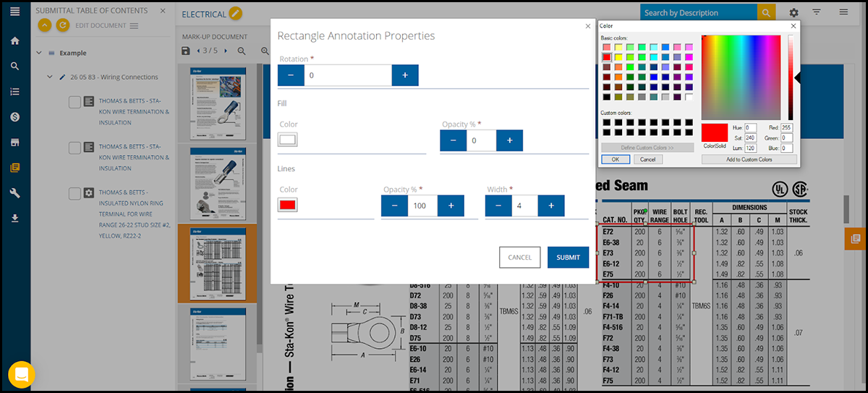Viewport: 868px width, 393px height.
Task: Click the orange library tab on right edge
Action: [x=856, y=238]
